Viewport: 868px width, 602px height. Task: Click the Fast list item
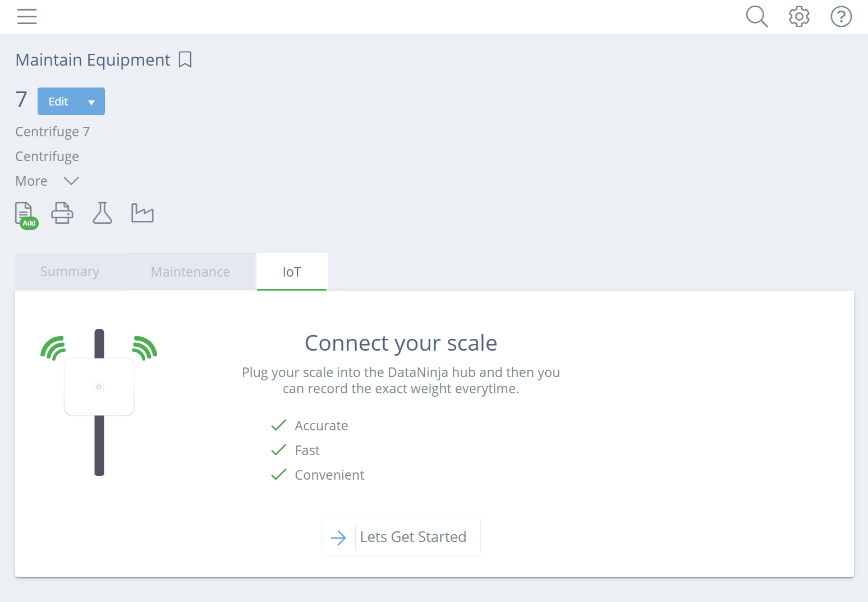[x=295, y=451]
